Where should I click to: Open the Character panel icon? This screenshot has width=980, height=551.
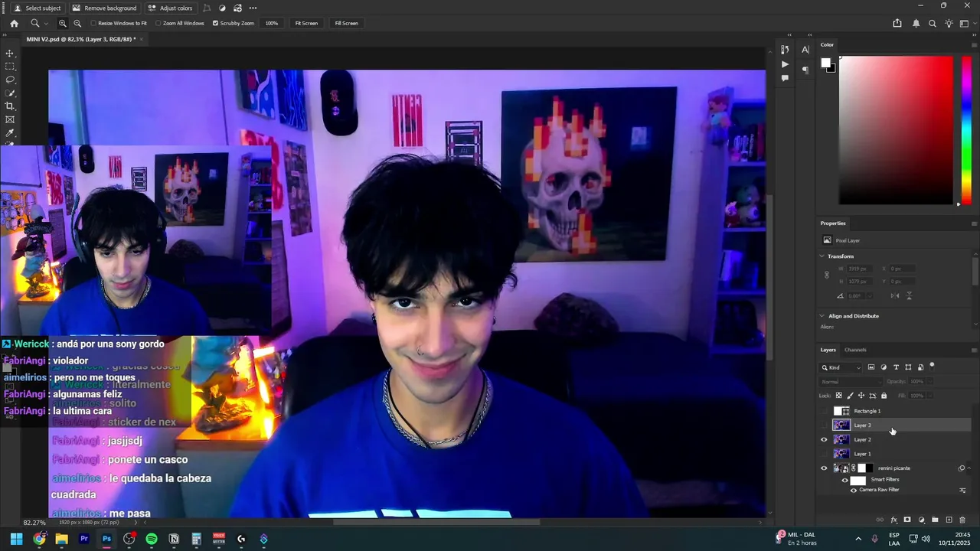coord(805,50)
